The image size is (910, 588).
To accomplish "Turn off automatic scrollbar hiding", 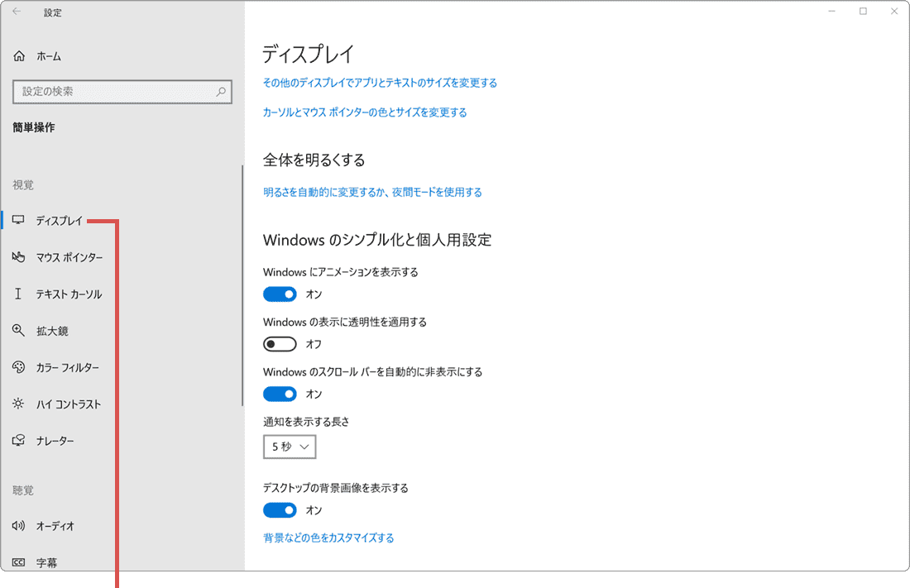I will pos(280,394).
